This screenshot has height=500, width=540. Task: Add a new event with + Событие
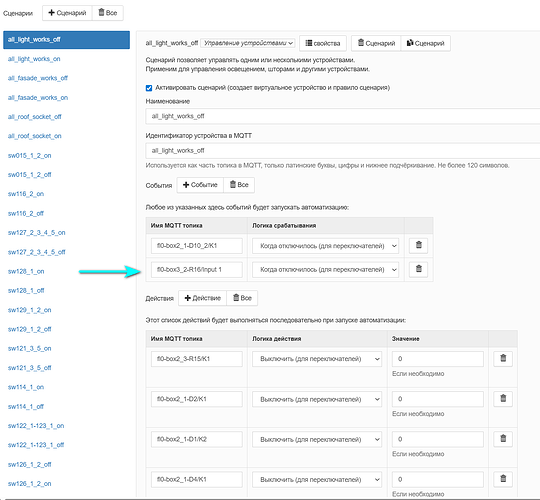tap(200, 185)
